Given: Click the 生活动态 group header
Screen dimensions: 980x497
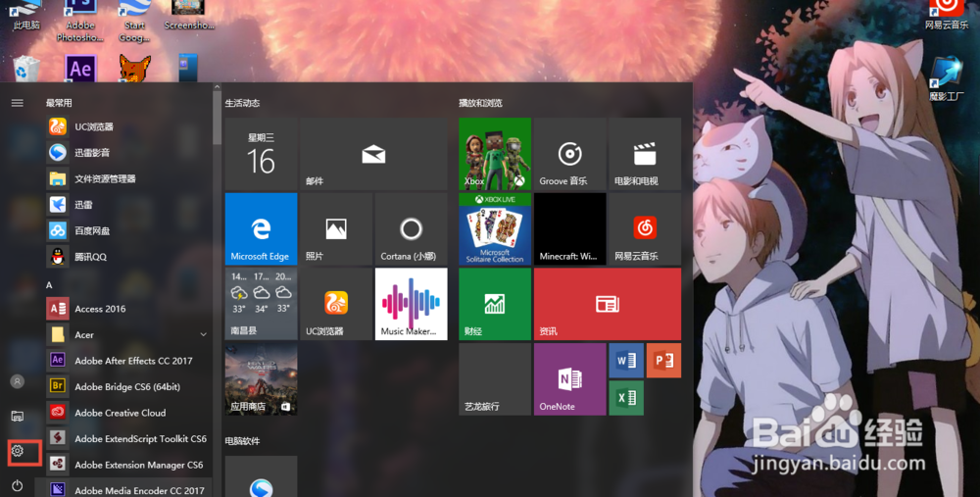Looking at the screenshot, I should (242, 103).
